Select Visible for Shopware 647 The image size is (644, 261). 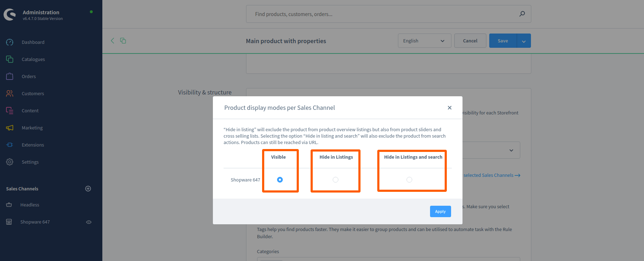(280, 180)
